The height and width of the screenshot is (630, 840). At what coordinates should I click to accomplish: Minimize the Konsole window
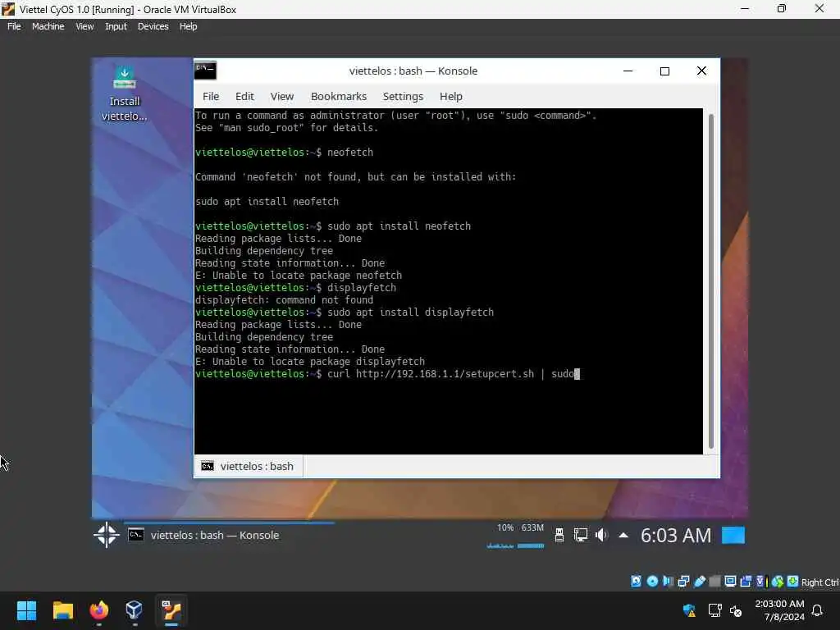628,71
